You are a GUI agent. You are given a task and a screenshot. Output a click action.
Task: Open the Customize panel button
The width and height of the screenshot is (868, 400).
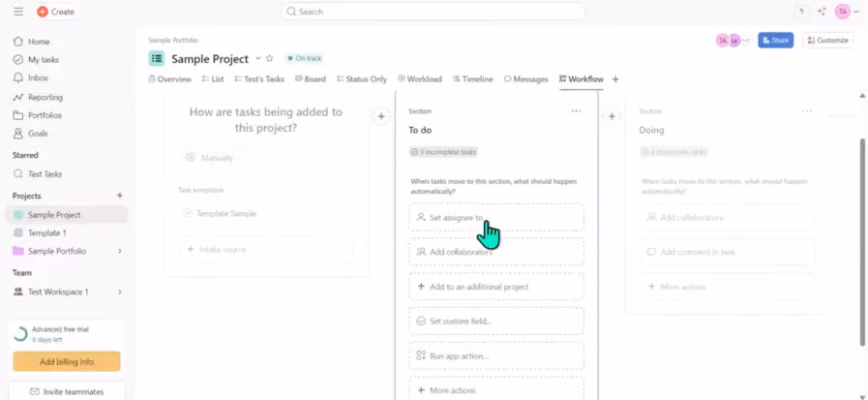click(827, 41)
